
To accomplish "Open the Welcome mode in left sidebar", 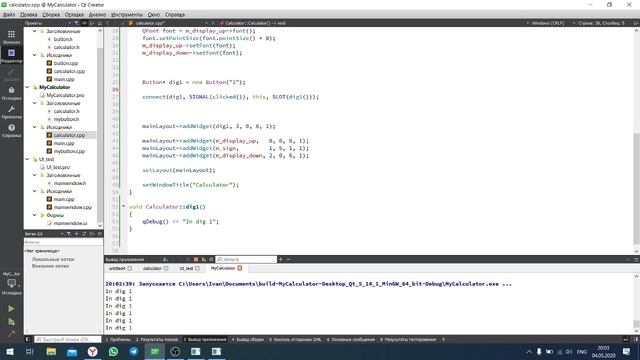I will coord(11,37).
